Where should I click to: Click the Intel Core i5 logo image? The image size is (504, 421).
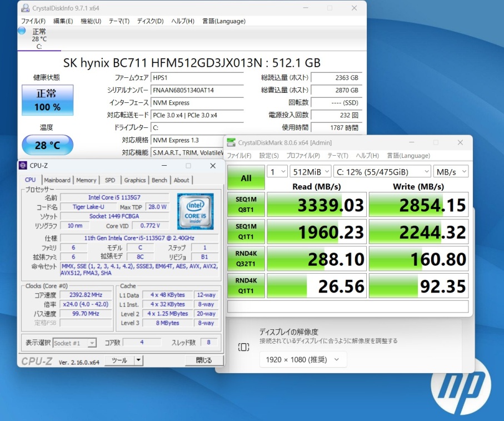[195, 211]
